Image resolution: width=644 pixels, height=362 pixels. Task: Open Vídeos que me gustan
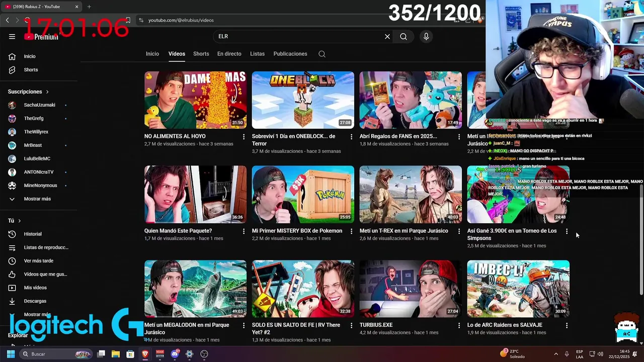[x=39, y=274]
